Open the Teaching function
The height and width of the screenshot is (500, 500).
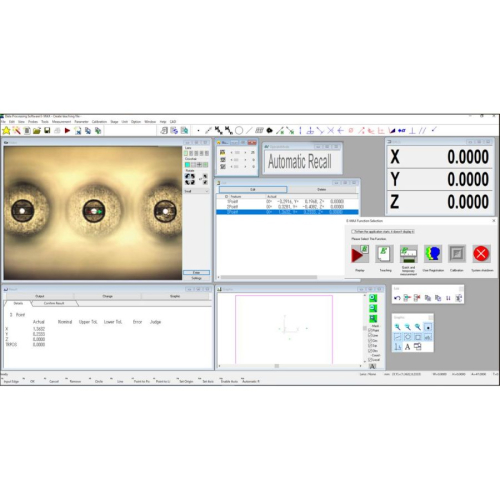[x=384, y=254]
